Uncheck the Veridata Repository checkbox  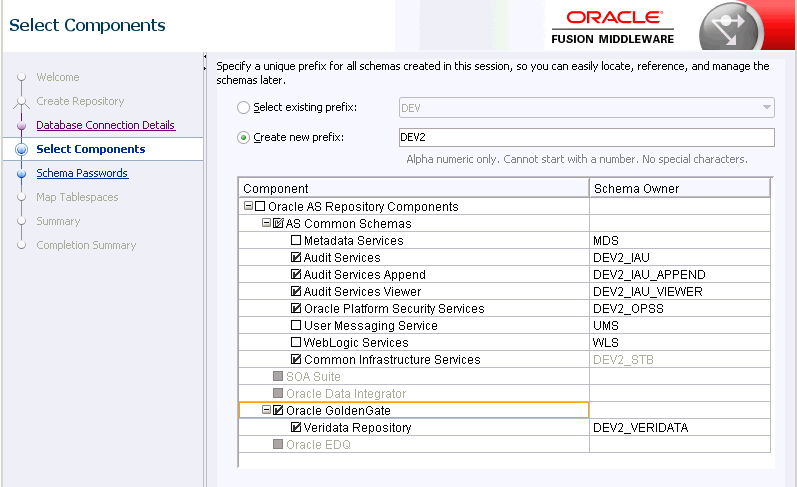(x=296, y=427)
